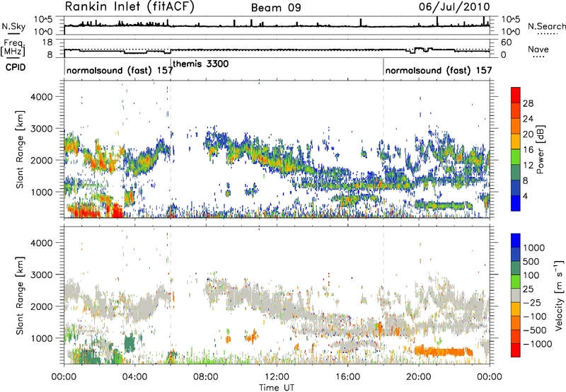Click the "Freq. [MHz]" axis label
Screen dimensions: 566x392
click(13, 47)
